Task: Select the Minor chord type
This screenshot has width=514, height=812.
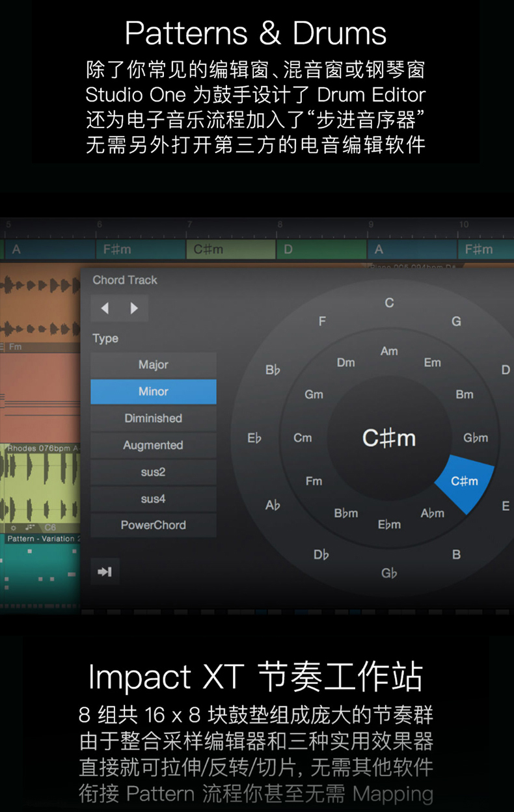Action: pyautogui.click(x=154, y=391)
